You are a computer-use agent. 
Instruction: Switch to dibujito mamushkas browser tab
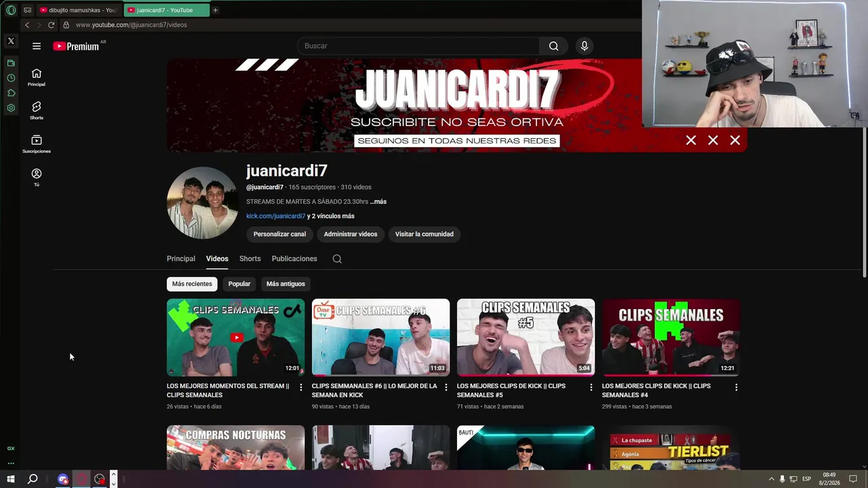(79, 10)
